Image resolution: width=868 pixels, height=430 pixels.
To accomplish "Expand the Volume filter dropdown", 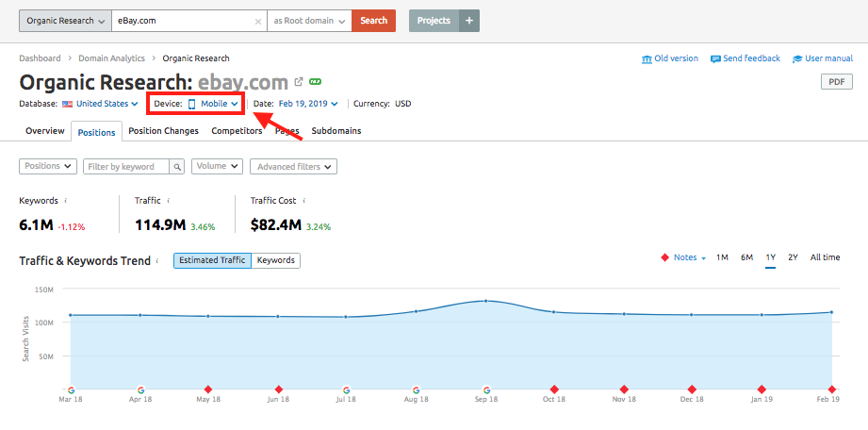I will [217, 166].
